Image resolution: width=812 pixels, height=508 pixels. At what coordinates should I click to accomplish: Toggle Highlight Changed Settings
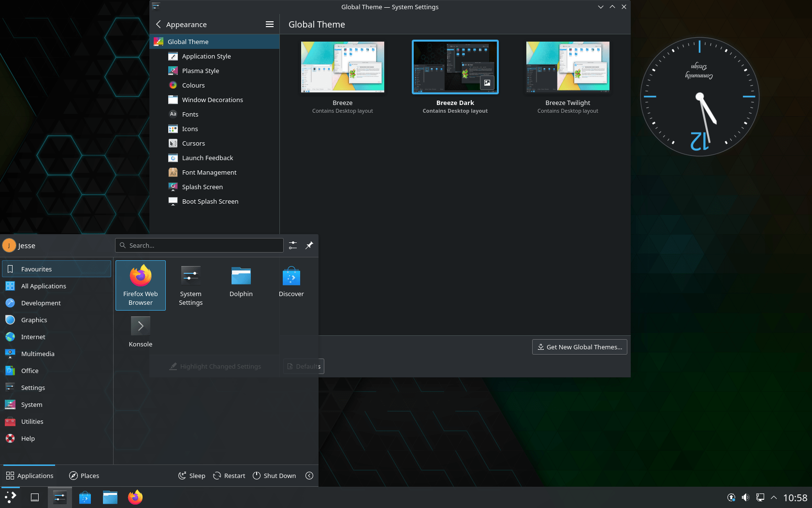215,366
